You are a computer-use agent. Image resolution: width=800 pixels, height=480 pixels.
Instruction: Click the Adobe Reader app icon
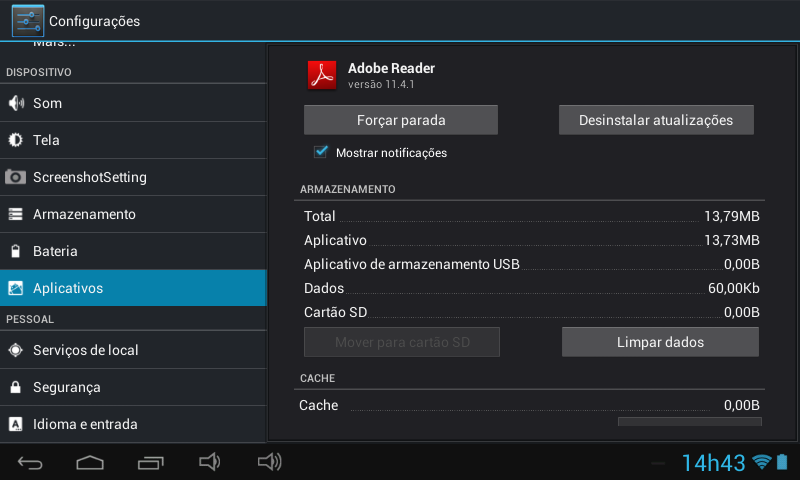click(322, 75)
